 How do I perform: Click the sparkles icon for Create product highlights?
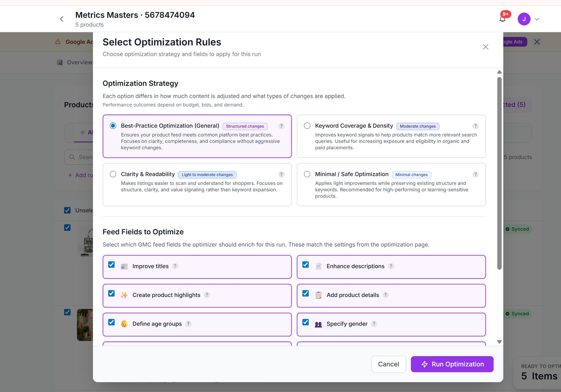(124, 295)
